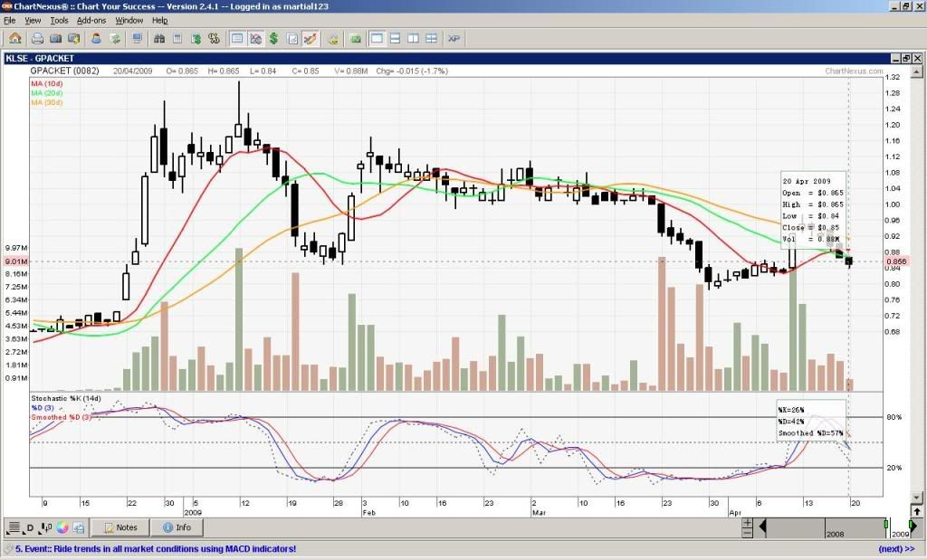
Task: Click the calculator toolbar icon
Action: (x=177, y=38)
